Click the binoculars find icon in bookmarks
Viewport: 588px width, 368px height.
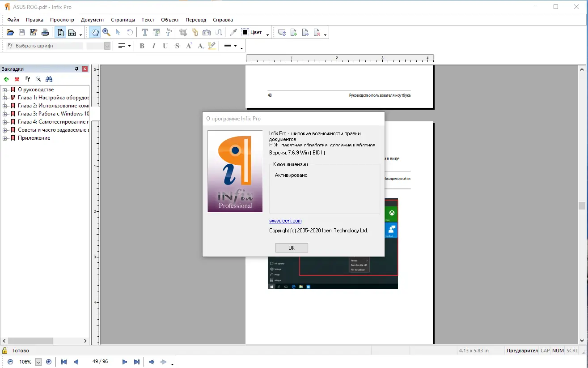click(49, 79)
